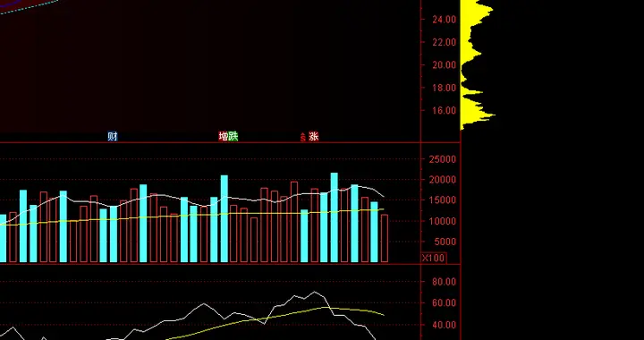Click the 10000 volume axis label
The image size is (644, 340).
pos(443,221)
